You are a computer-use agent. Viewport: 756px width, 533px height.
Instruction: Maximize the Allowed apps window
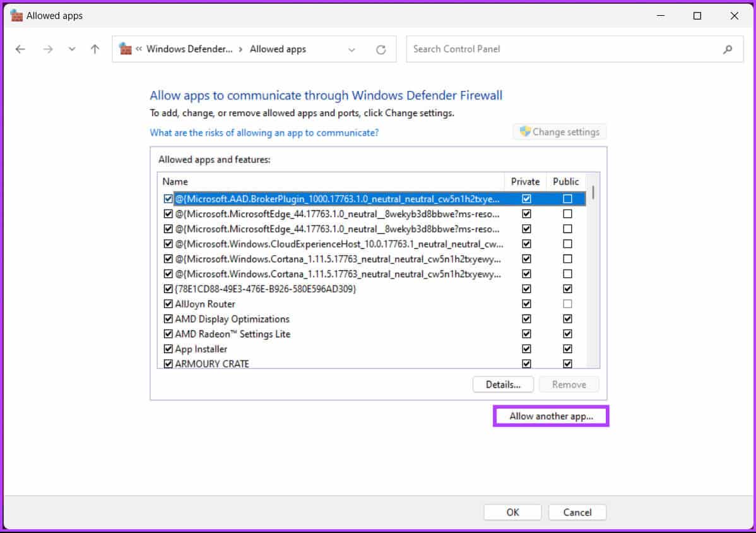pos(697,15)
